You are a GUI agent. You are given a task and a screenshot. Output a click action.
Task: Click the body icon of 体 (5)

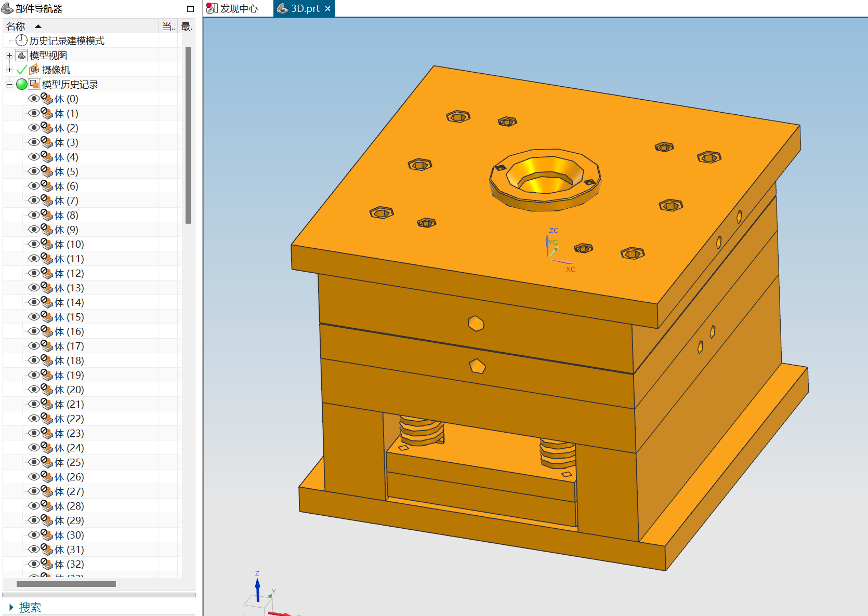click(47, 171)
